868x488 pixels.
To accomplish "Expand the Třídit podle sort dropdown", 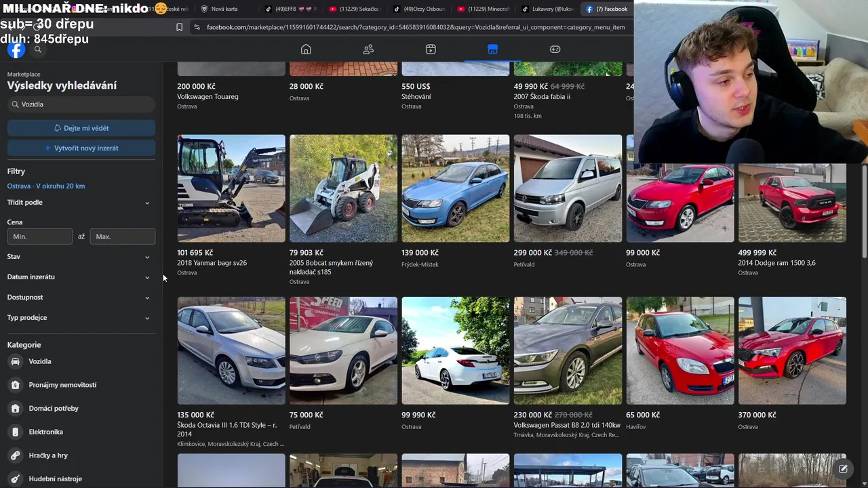I will tap(81, 203).
